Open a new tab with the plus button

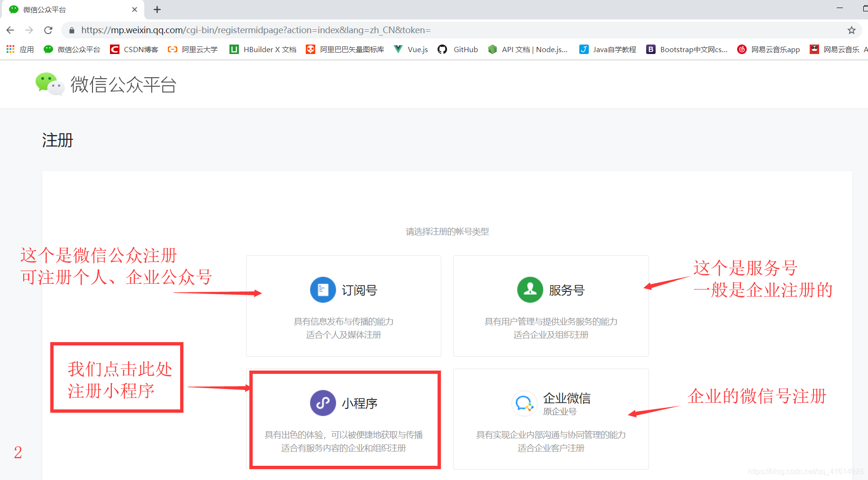click(x=157, y=9)
